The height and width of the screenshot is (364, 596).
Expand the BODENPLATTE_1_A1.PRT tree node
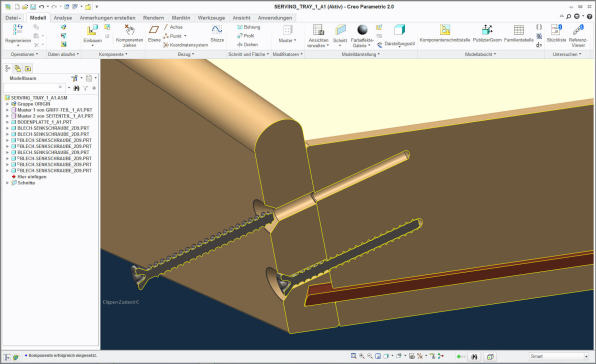7,122
